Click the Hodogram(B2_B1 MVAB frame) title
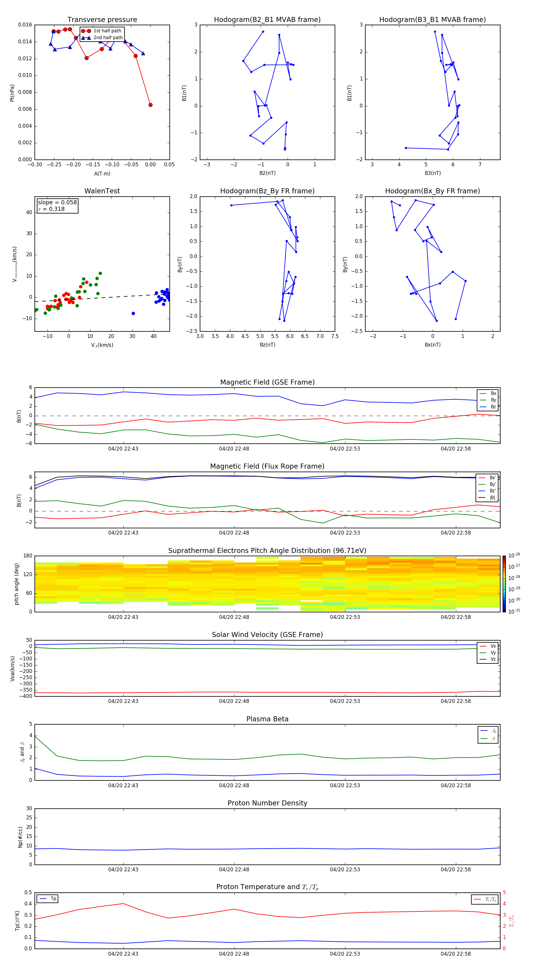Screen dimensions: 535x980 (267, 20)
